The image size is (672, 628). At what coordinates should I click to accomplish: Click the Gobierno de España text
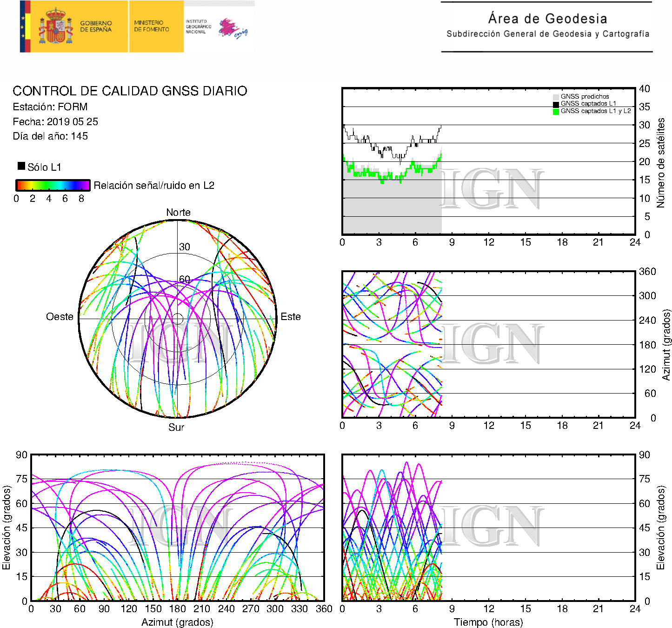point(96,27)
